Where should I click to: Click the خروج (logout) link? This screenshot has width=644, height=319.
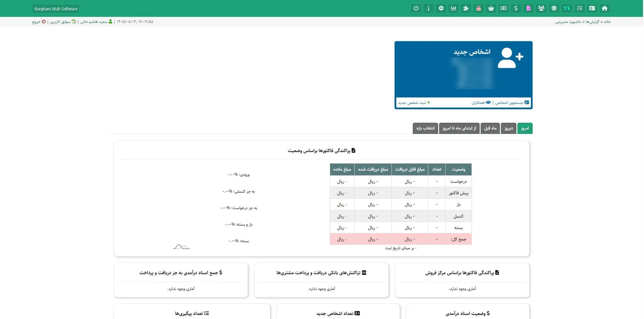pos(39,22)
